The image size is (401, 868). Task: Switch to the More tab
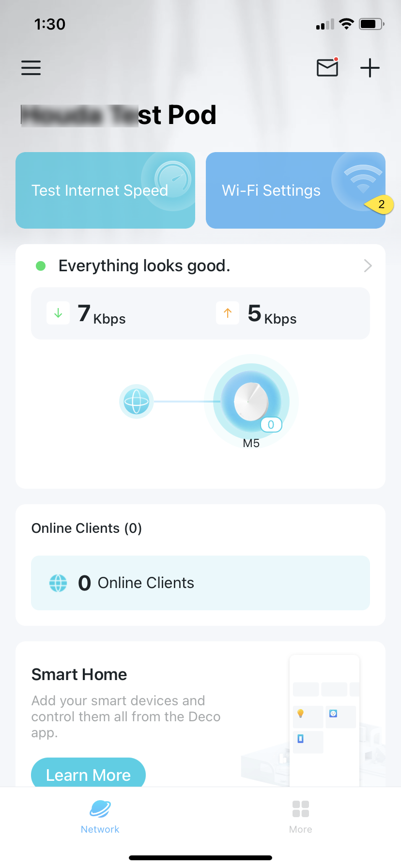click(x=301, y=817)
